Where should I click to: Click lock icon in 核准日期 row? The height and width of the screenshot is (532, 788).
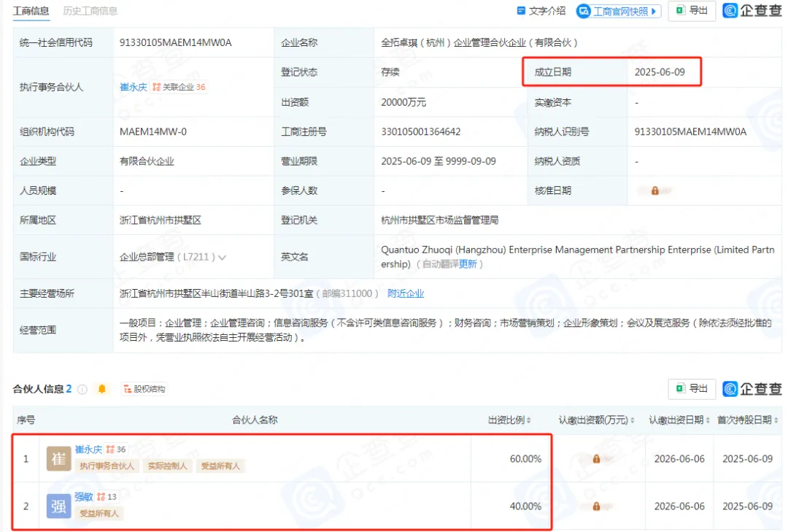click(654, 190)
